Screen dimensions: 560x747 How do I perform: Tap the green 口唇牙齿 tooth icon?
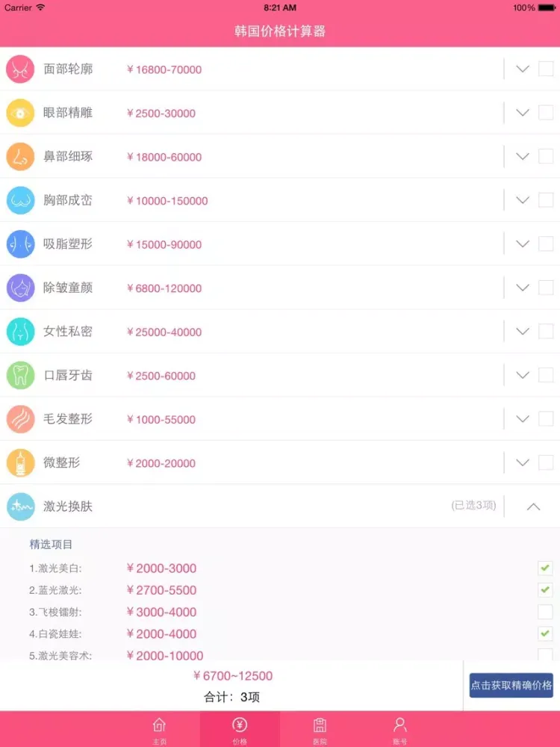20,376
